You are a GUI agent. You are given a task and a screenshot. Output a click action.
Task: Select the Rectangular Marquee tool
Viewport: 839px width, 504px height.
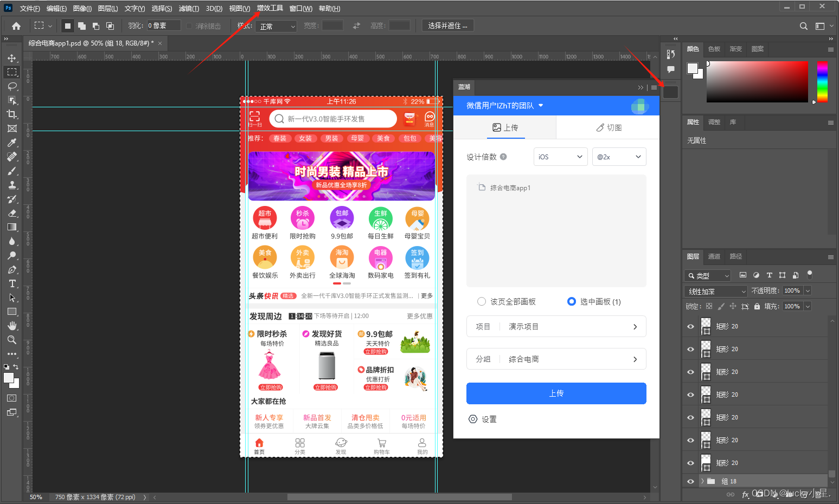tap(12, 72)
